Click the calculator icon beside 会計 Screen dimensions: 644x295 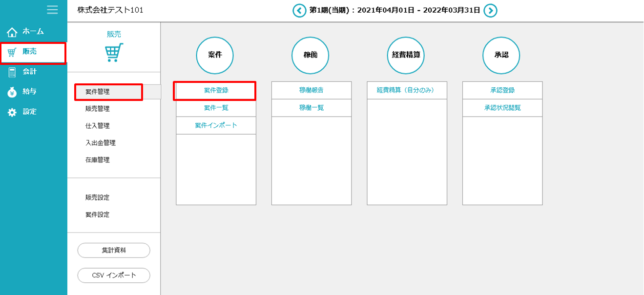12,72
